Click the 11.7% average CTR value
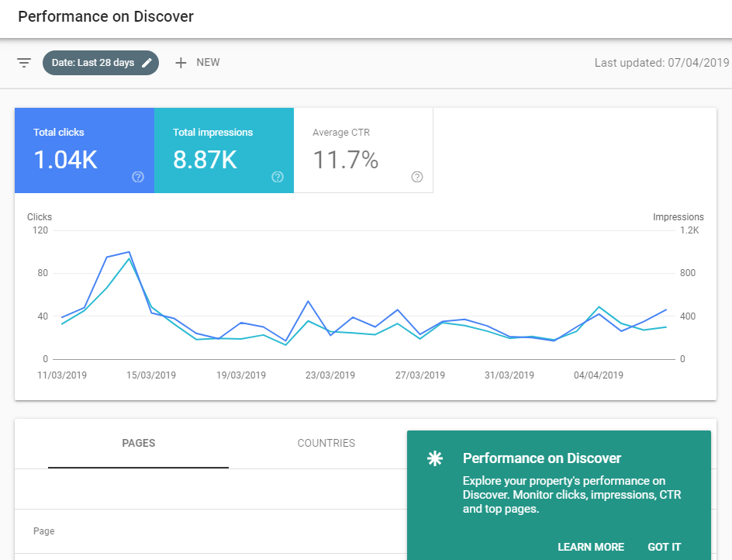This screenshot has width=732, height=560. tap(346, 160)
